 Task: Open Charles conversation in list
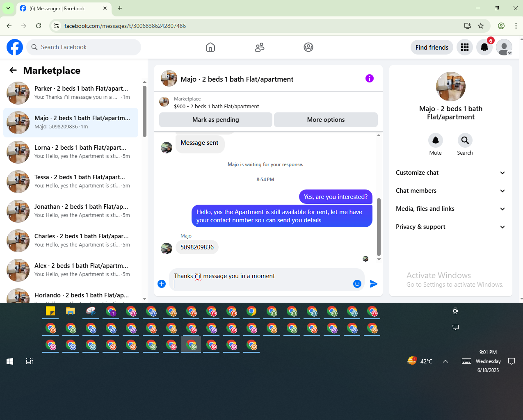(x=71, y=241)
